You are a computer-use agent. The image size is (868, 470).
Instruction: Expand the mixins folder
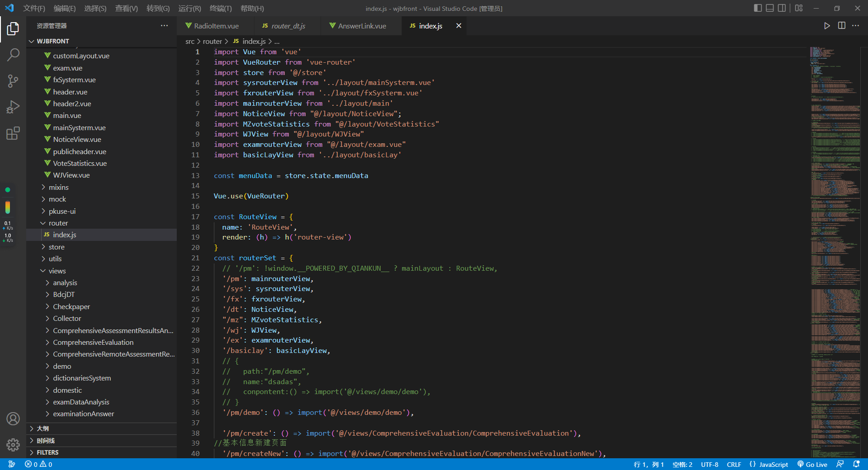pyautogui.click(x=102, y=187)
